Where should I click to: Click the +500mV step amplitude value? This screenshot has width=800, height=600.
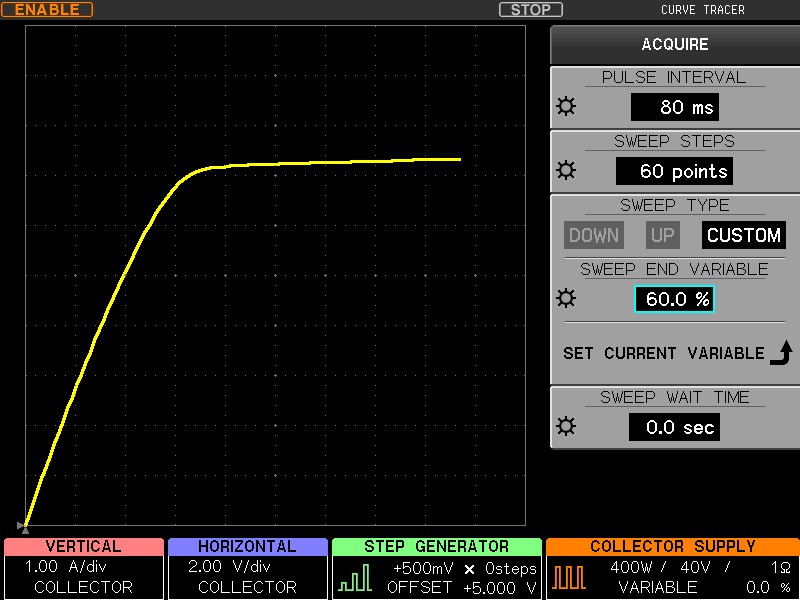[x=423, y=568]
